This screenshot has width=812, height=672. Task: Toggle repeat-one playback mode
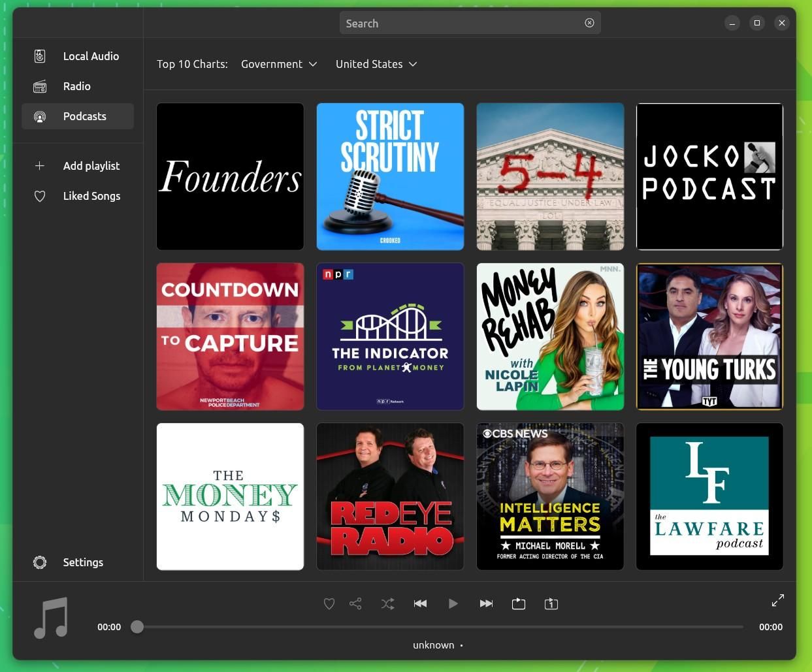coord(551,603)
